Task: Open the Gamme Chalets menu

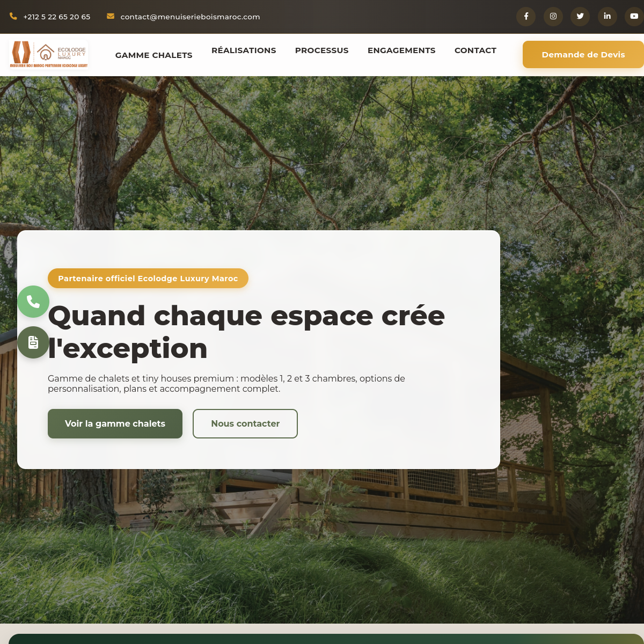Action: pyautogui.click(x=154, y=55)
